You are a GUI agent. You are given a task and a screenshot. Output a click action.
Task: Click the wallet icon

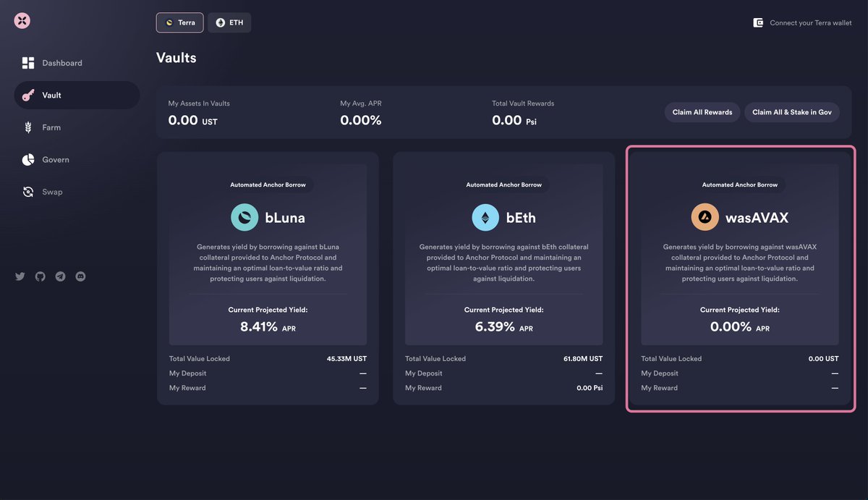coord(758,22)
